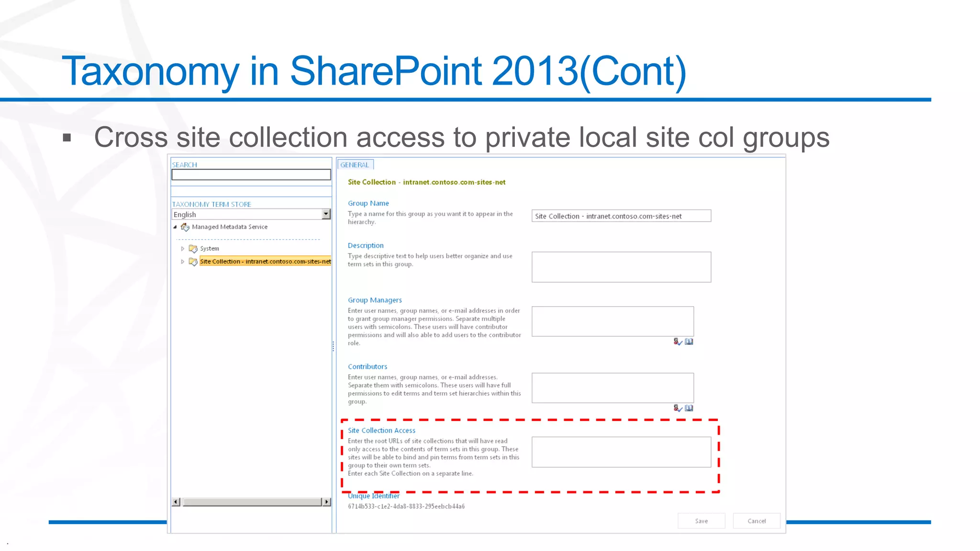Viewport: 980px width, 551px height.
Task: Click the Site Collection Access heading
Action: (x=381, y=430)
